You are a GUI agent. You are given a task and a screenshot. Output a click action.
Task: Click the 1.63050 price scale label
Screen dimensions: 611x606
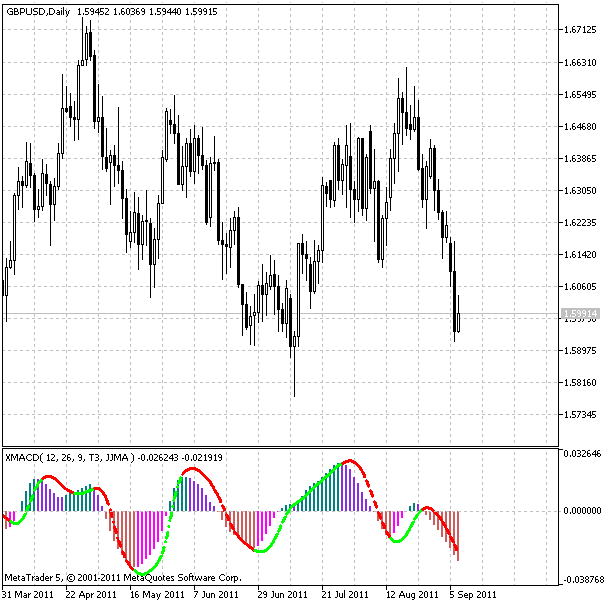click(x=581, y=190)
